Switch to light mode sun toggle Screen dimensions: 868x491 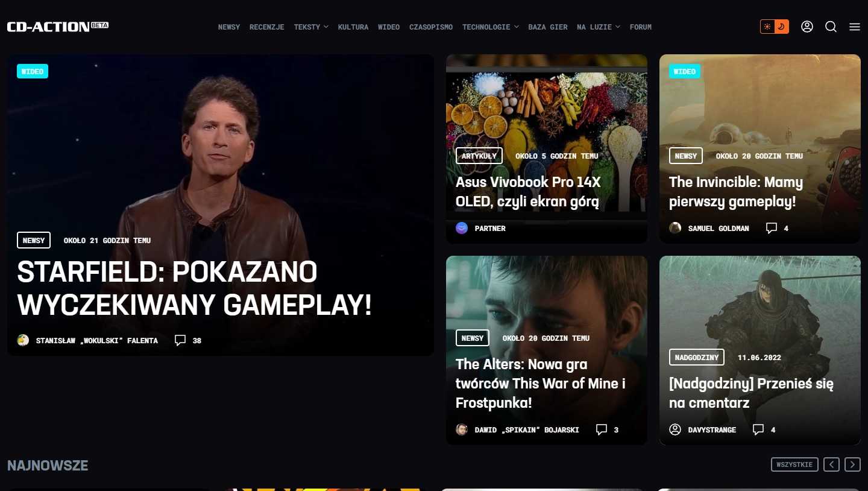coord(767,27)
